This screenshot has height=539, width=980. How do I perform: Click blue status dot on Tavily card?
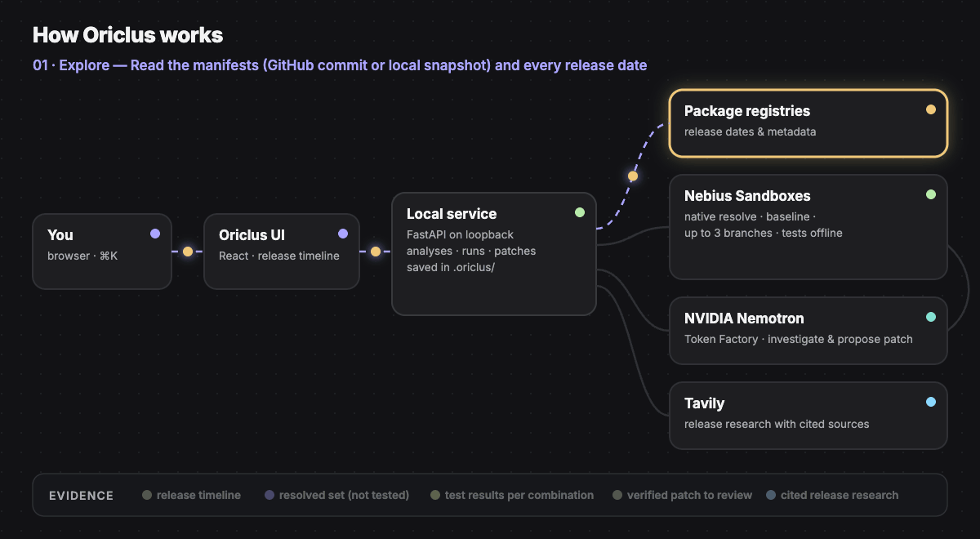pos(931,402)
